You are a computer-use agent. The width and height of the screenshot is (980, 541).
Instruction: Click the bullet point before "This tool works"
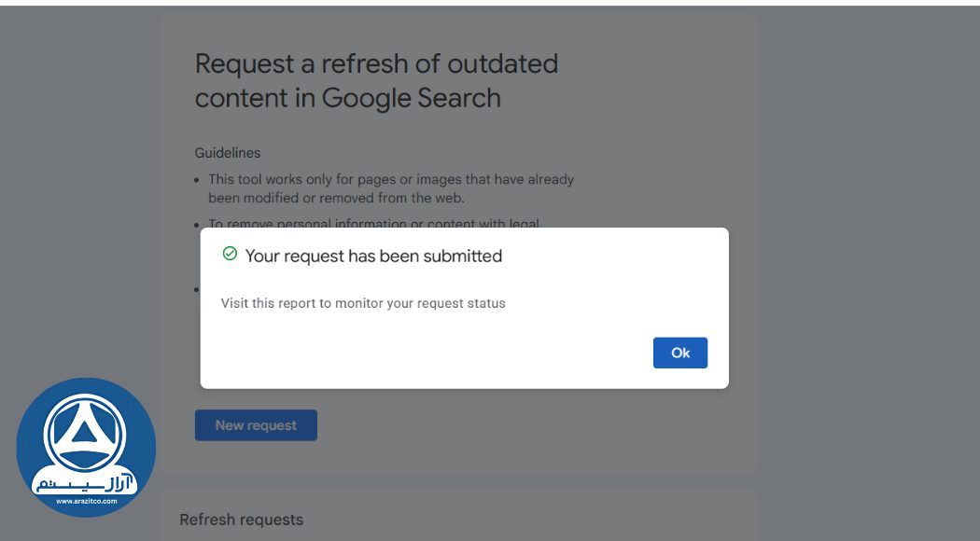pos(197,179)
